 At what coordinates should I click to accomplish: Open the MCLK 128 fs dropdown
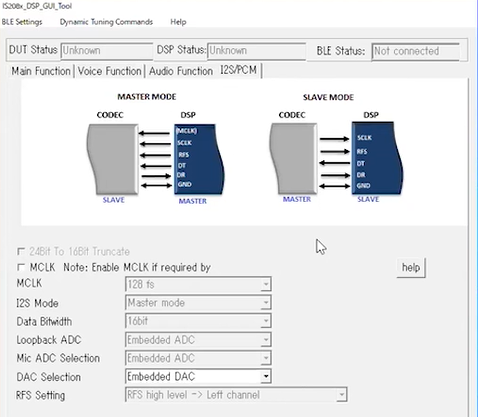198,284
